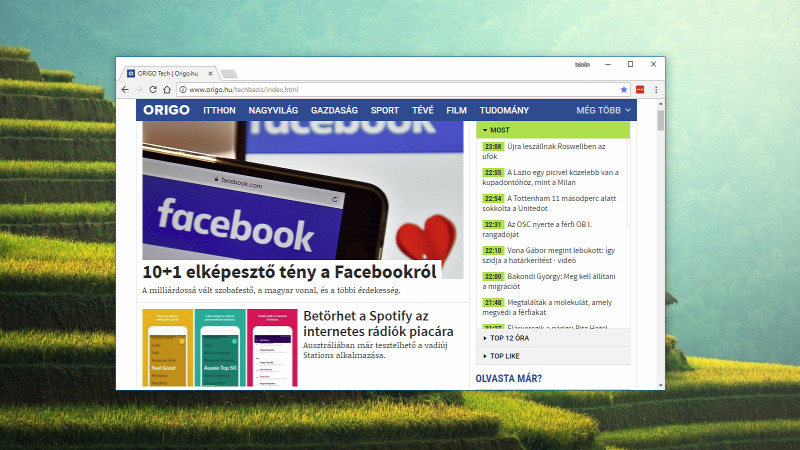Open the ITTHON menu item

(219, 110)
